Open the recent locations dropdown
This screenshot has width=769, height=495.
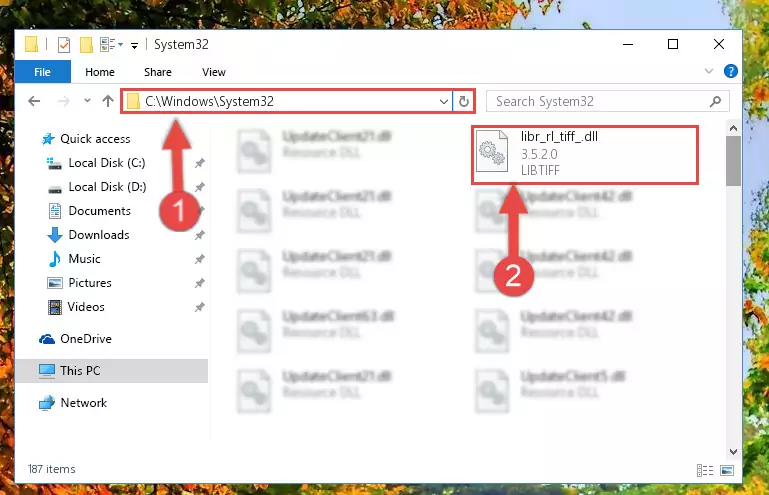pos(87,101)
